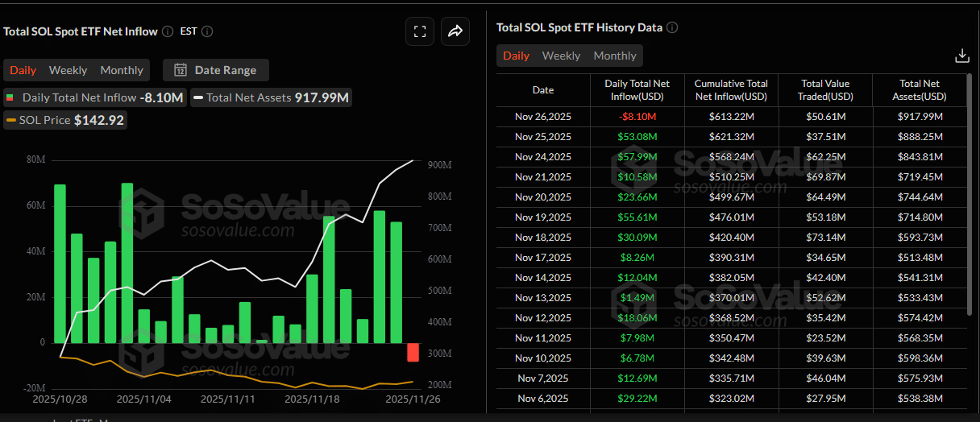Click the Nov 11,2025 date cell

(543, 338)
